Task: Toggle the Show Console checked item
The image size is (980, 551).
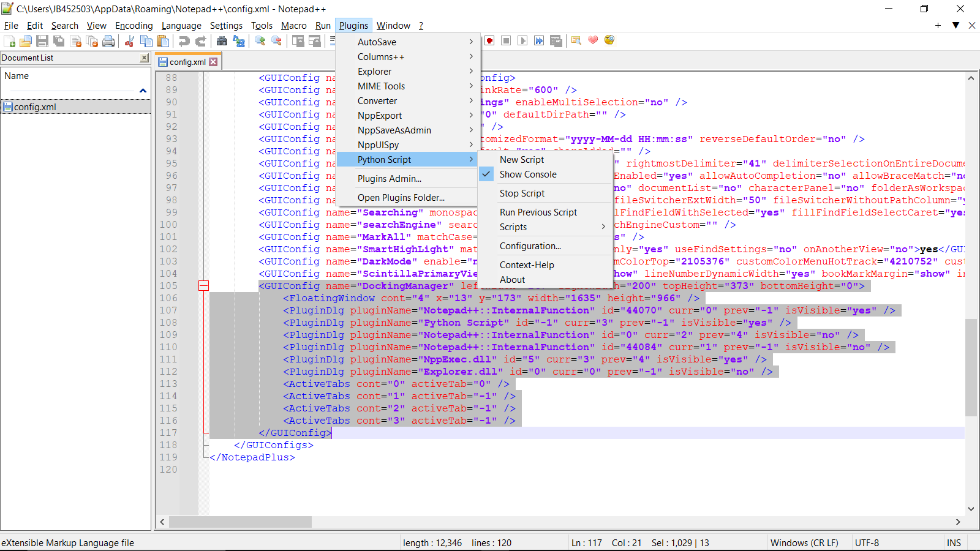Action: coord(545,174)
